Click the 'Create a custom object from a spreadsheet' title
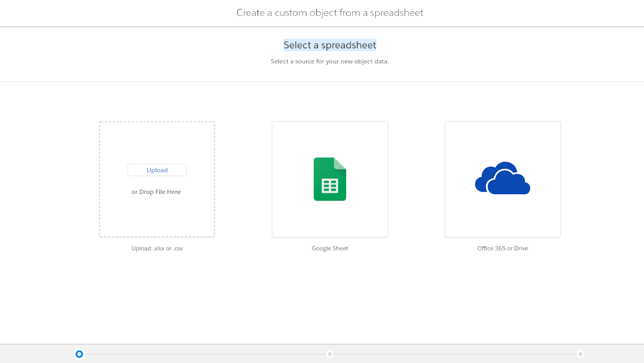This screenshot has width=644, height=363. [330, 12]
